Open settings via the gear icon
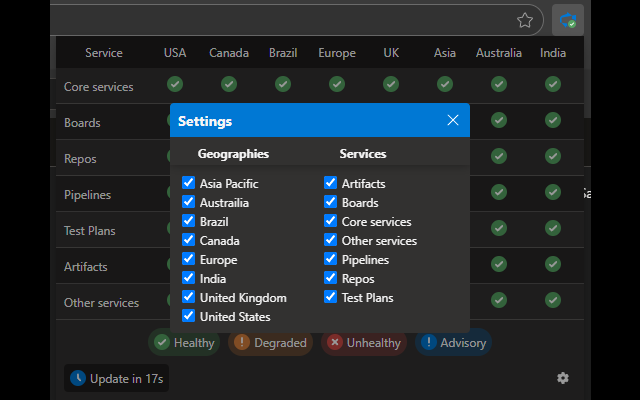The image size is (640, 400). pos(563,378)
